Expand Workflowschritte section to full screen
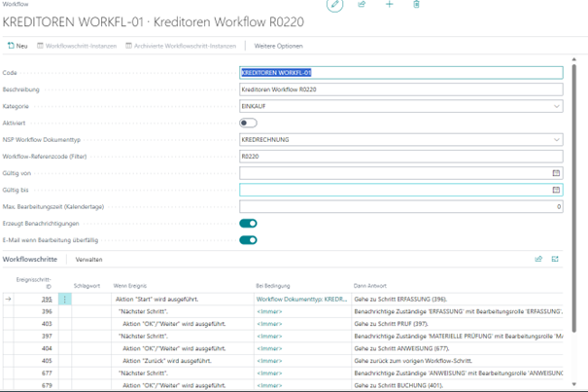Viewport: 588px width, 392px height. click(x=555, y=260)
